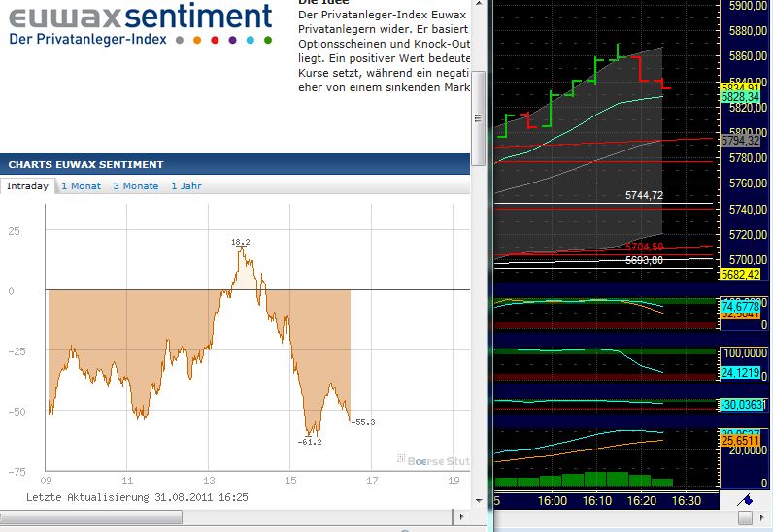Click the 5744,72 level label
773x532 pixels.
[x=645, y=195]
